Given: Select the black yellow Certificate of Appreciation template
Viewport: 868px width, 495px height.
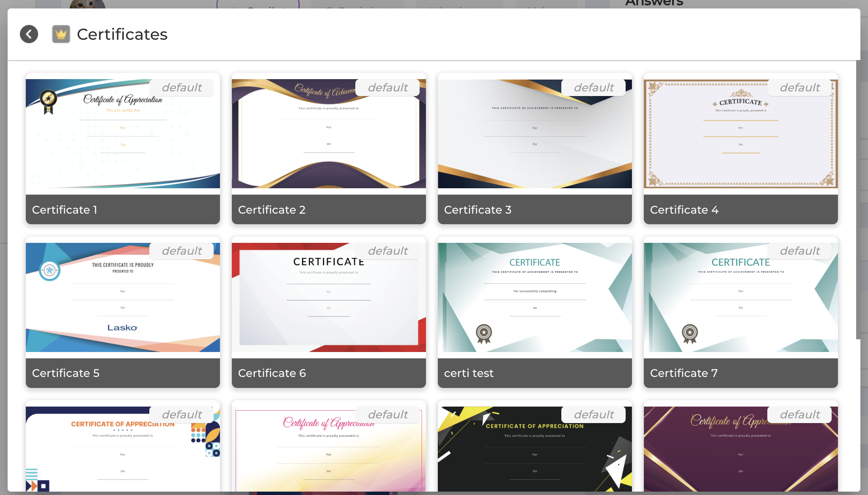Looking at the screenshot, I should click(x=535, y=449).
